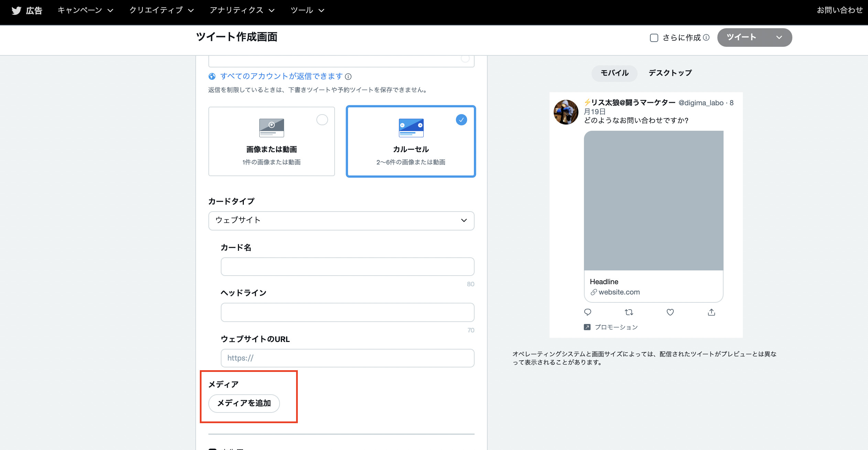Viewport: 868px width, 450px height.
Task: Click the retweet icon on the tweet preview
Action: tap(629, 312)
